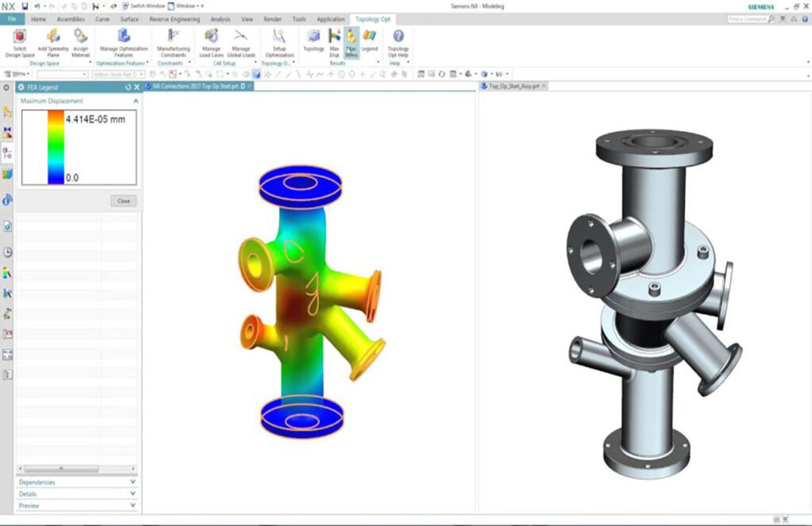The height and width of the screenshot is (526, 812).
Task: Collapse the Maximum Displacement section
Action: (136, 102)
